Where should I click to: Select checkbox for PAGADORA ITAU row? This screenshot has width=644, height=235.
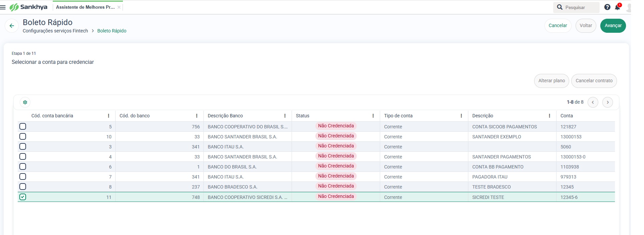(x=23, y=177)
